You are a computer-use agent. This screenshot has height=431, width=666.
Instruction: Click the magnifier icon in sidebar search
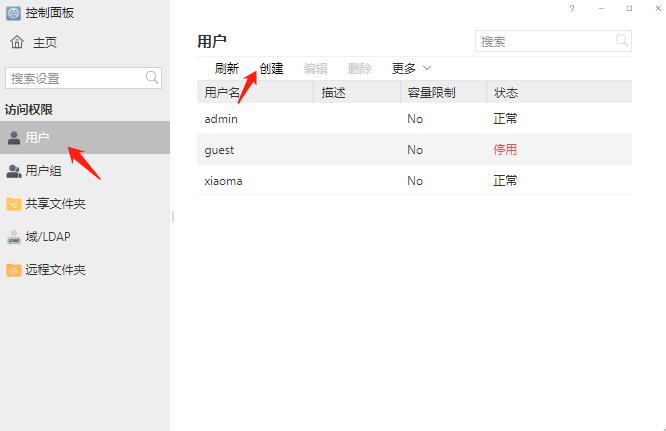[x=153, y=78]
